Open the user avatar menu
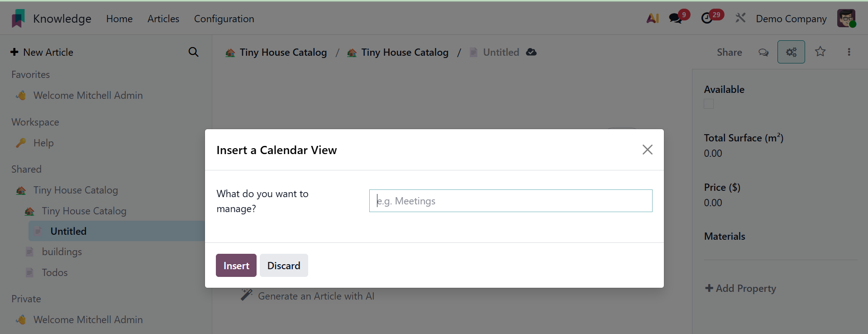The height and width of the screenshot is (334, 868). click(x=846, y=19)
